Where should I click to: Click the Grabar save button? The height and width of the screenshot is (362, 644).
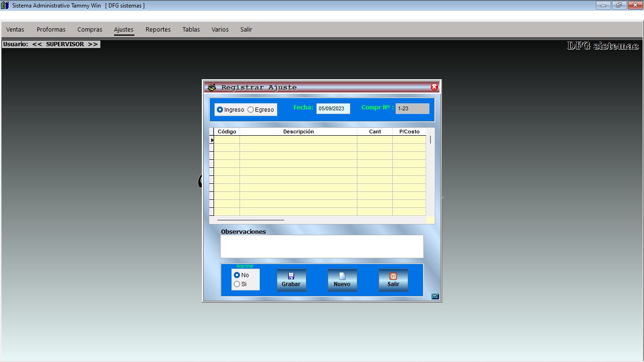[291, 280]
